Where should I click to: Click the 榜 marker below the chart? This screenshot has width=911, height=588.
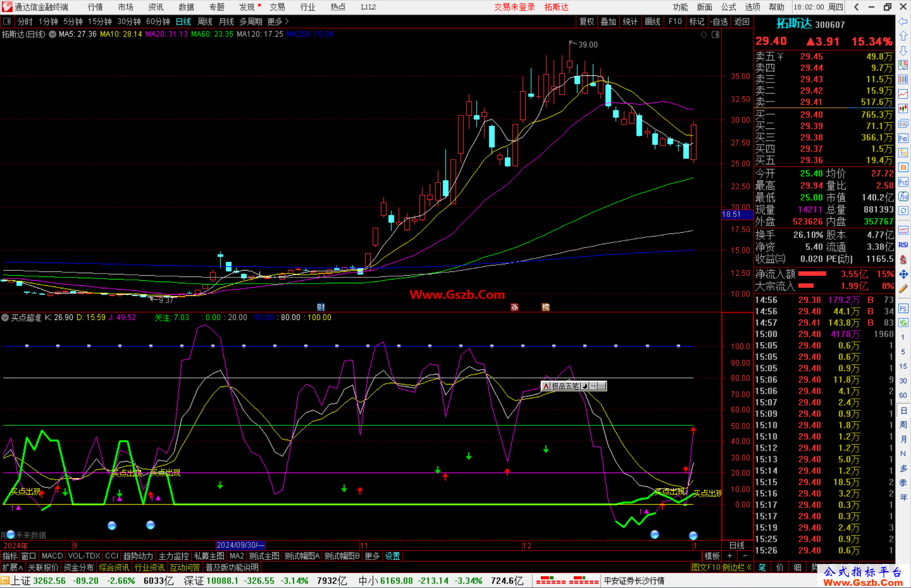tap(545, 307)
